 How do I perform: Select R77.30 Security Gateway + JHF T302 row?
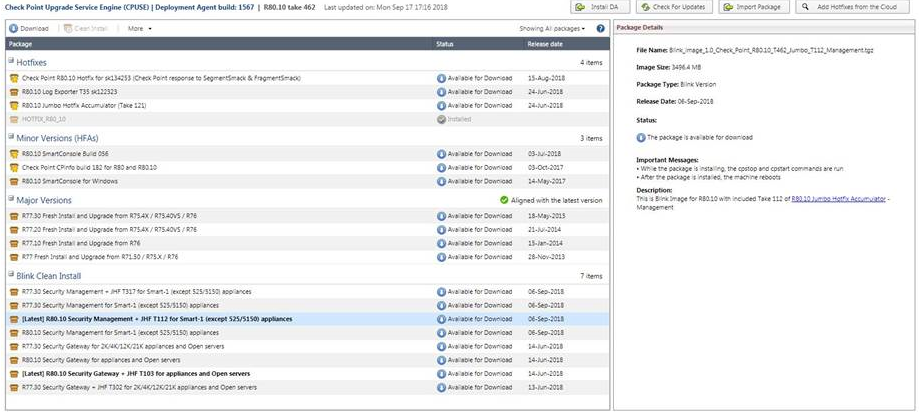307,387
